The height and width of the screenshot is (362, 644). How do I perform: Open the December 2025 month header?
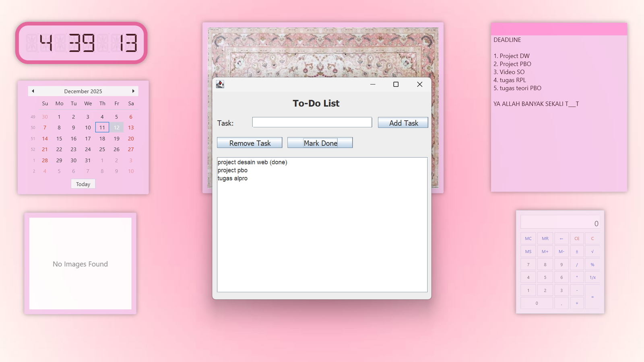pyautogui.click(x=83, y=91)
